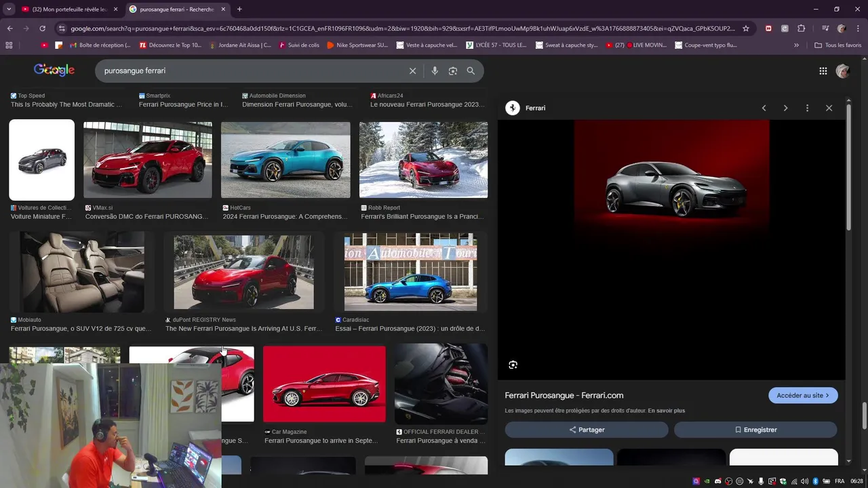The image size is (868, 488).
Task: Open Tous les favoris folder
Action: coord(838,45)
